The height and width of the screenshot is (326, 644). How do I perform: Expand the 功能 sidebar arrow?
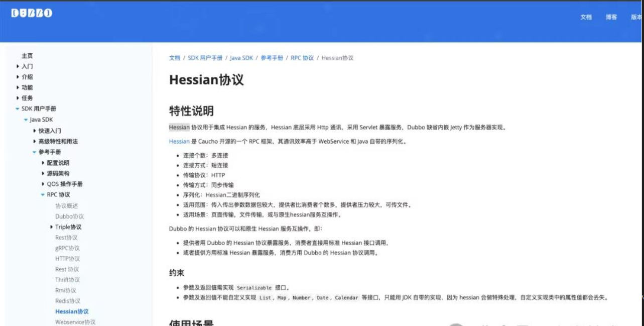tap(18, 87)
